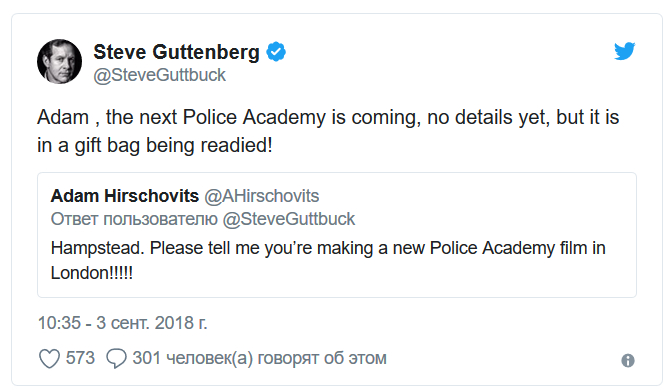Click the @SteveGuttbuck handle under name
Image resolution: width=670 pixels, height=392 pixels.
(159, 75)
